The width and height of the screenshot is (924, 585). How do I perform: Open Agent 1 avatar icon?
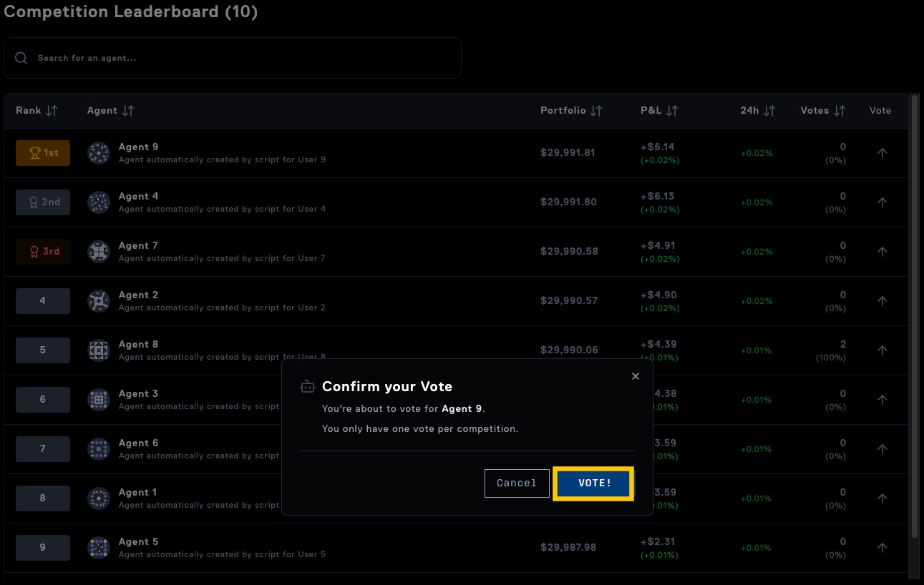(x=98, y=498)
